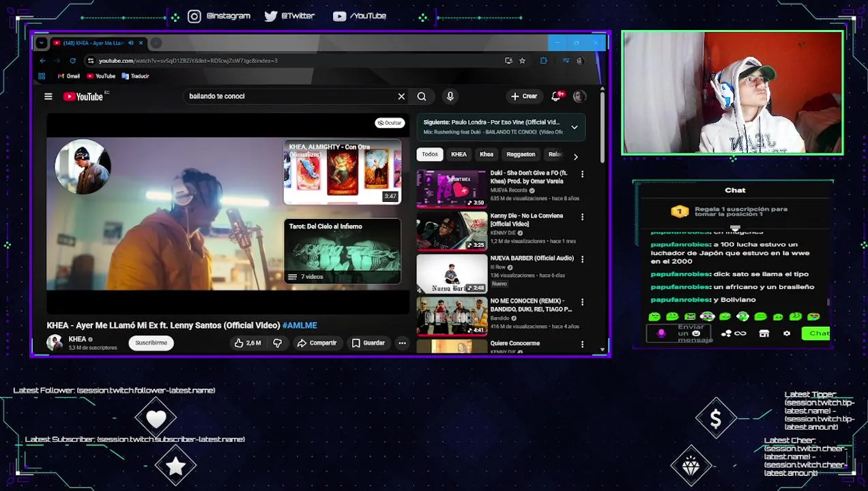Subscribe with the Suscribirme button
868x491 pixels.
pos(151,343)
